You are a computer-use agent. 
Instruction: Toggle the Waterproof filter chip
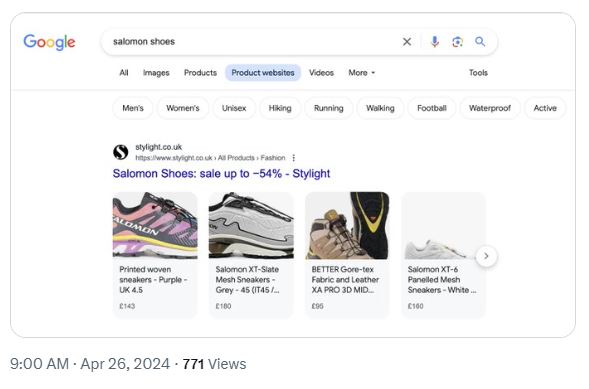[490, 108]
